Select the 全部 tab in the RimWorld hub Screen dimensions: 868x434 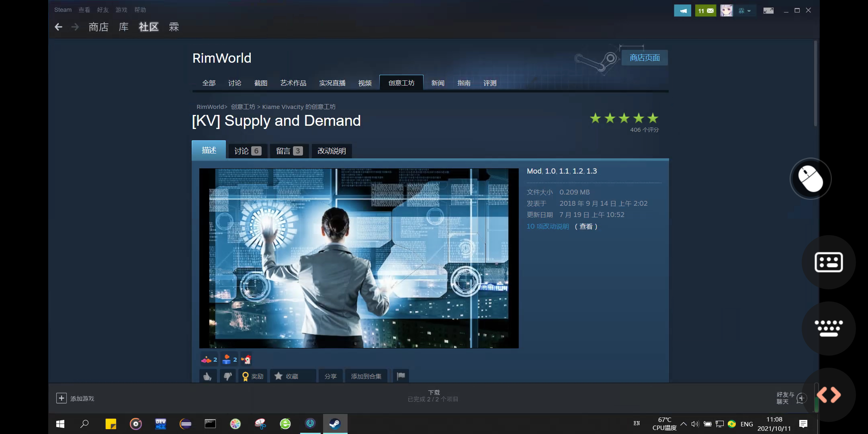coord(209,83)
